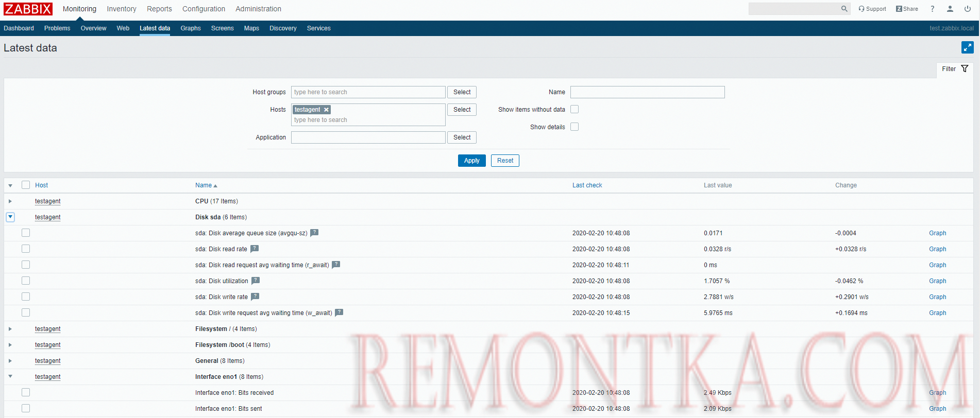The image size is (980, 418).
Task: Check sda Disk read rate row
Action: click(x=26, y=249)
